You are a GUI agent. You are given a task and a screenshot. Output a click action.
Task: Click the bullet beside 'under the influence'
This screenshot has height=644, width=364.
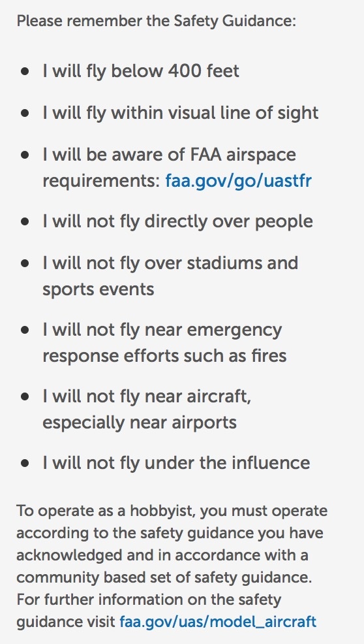pyautogui.click(x=25, y=464)
